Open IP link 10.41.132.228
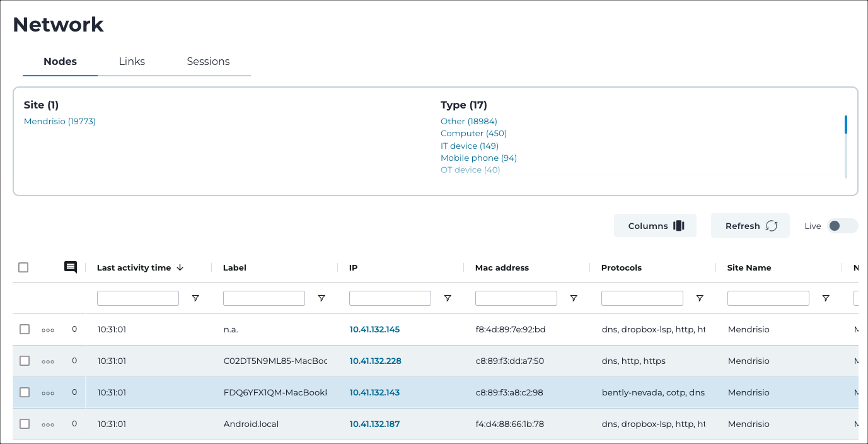This screenshot has height=444, width=868. pos(375,361)
